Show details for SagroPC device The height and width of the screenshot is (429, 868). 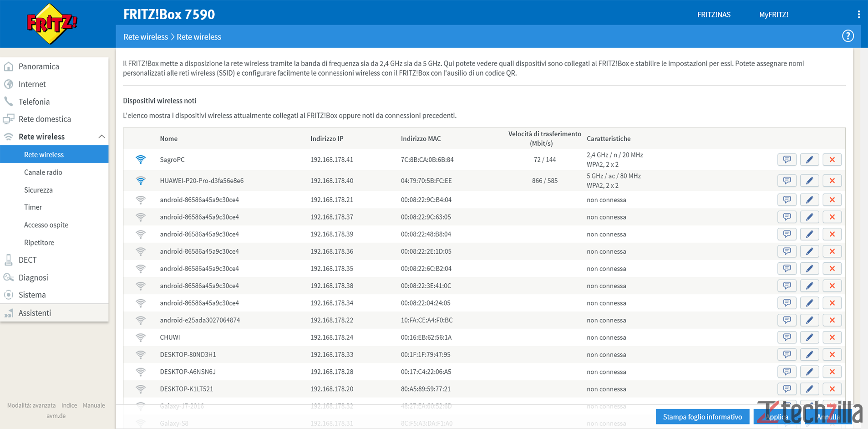click(787, 160)
